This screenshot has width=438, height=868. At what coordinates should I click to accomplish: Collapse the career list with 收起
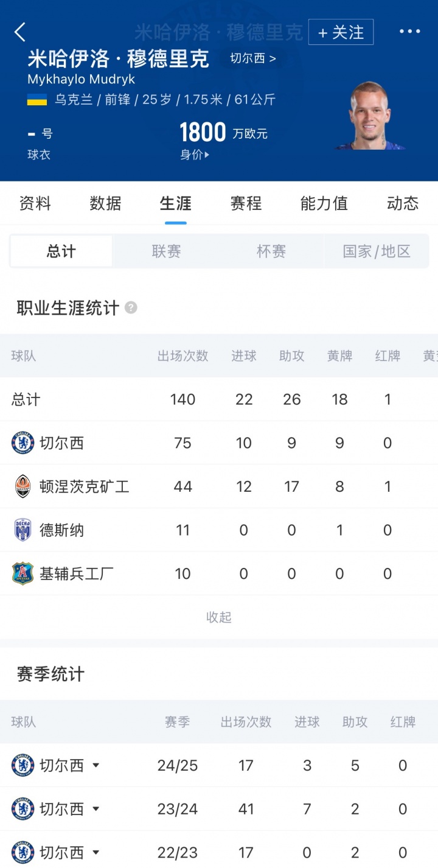click(x=219, y=617)
